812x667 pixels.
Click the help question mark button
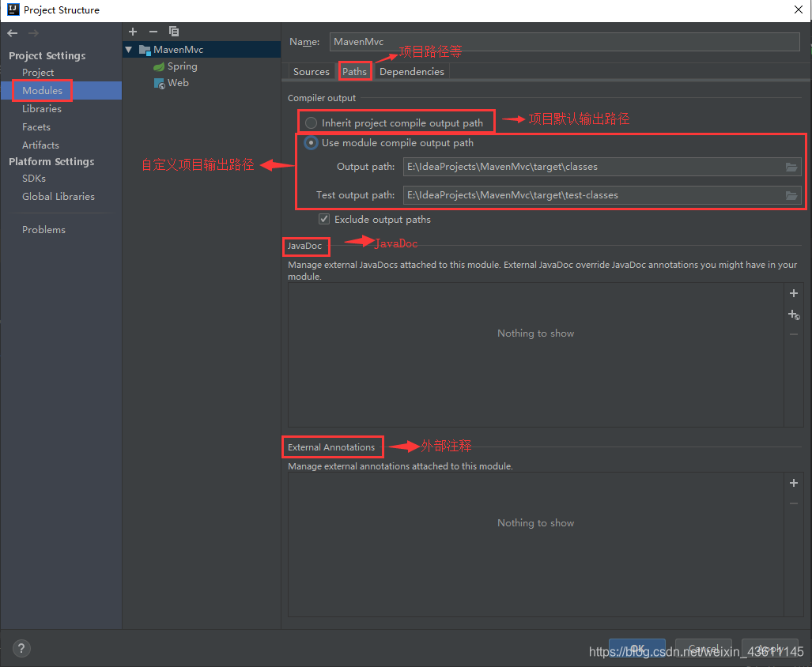coord(21,648)
